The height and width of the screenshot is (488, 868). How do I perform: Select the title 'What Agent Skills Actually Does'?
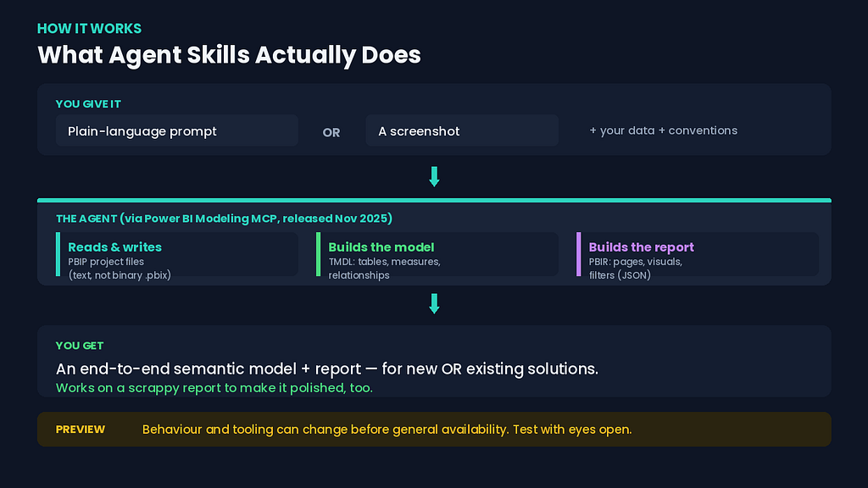click(x=229, y=55)
